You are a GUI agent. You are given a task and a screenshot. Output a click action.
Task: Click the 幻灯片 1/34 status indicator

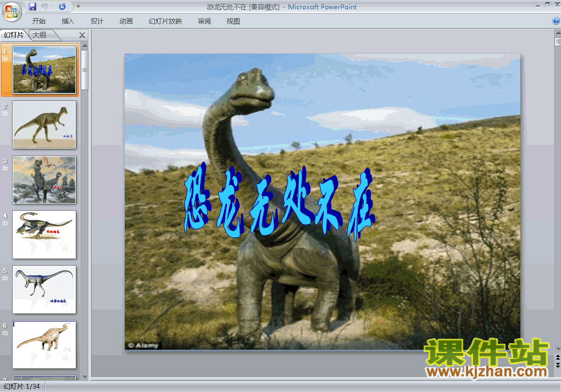pos(22,387)
